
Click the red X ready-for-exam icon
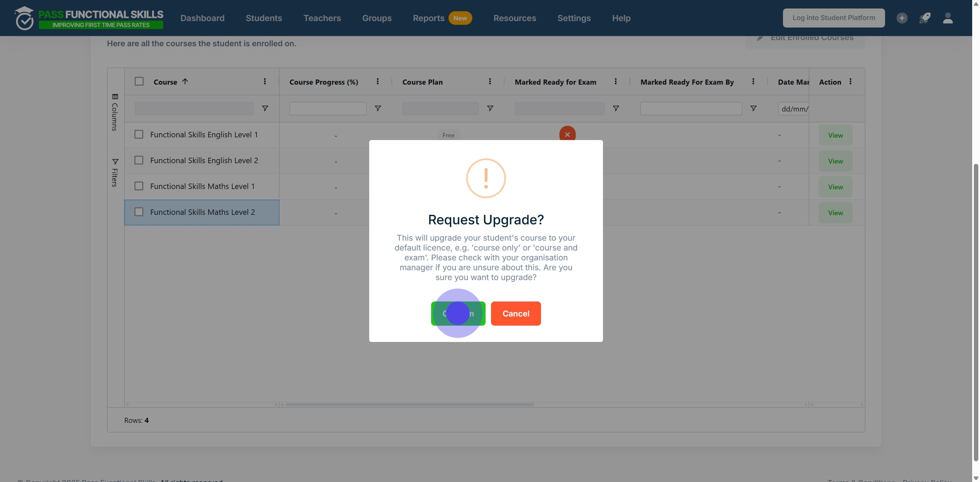[x=567, y=134]
